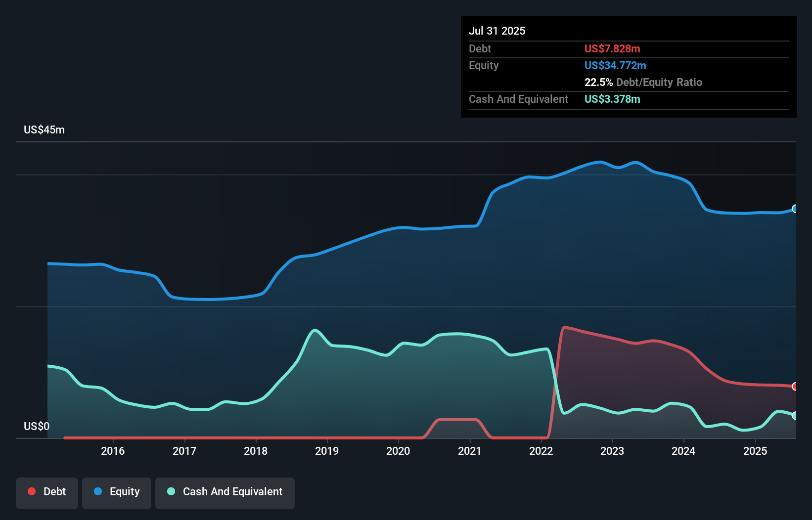Viewport: 812px width, 520px height.
Task: Toggle the Cash And Equivalent series visibility
Action: [225, 492]
